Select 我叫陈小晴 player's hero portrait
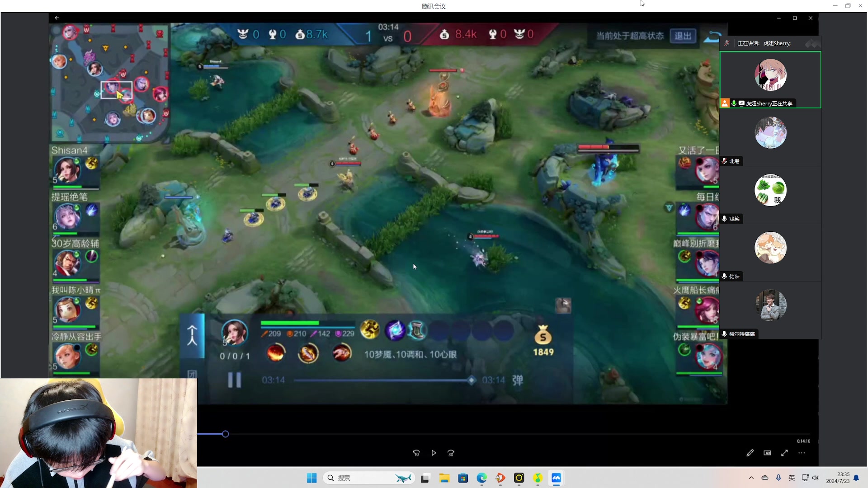The height and width of the screenshot is (488, 868). pyautogui.click(x=67, y=310)
